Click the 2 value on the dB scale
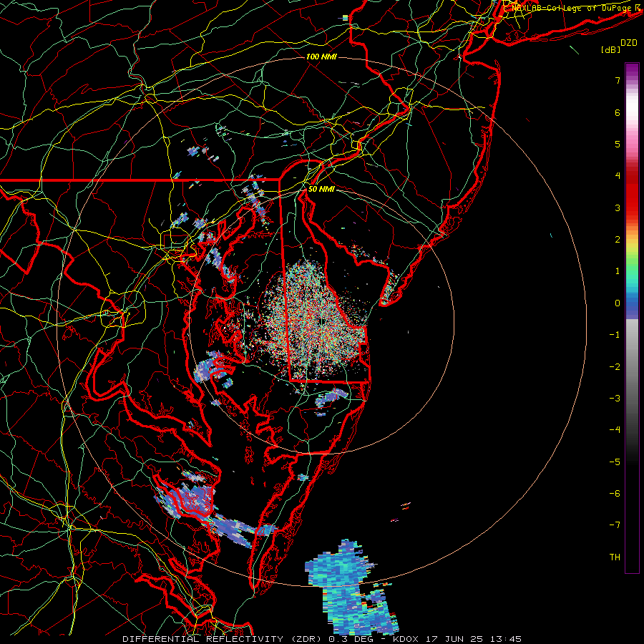This screenshot has width=644, height=644. 618,240
